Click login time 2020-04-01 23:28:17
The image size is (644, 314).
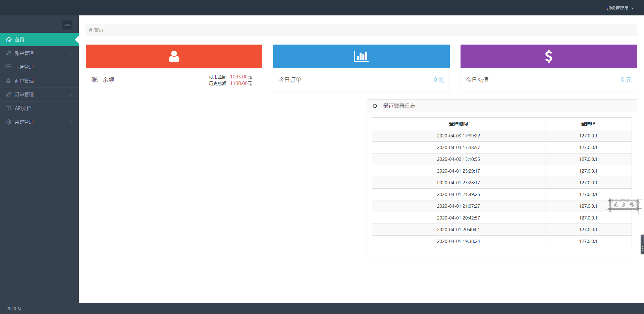point(459,183)
